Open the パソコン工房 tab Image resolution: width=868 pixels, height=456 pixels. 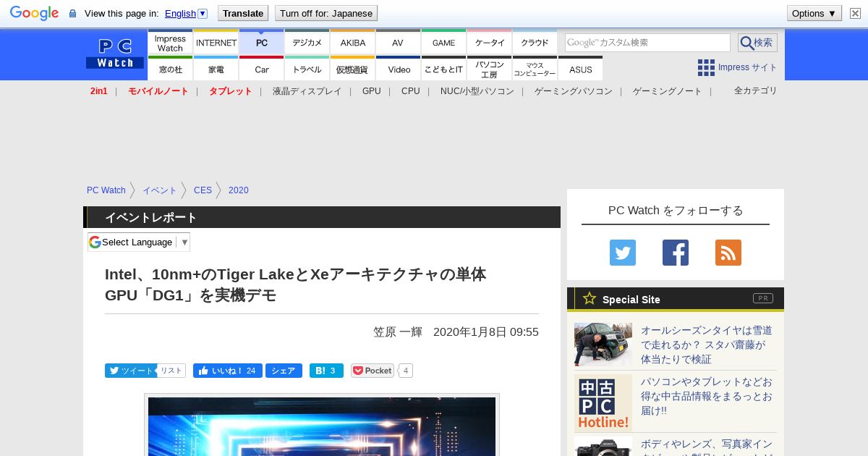489,69
